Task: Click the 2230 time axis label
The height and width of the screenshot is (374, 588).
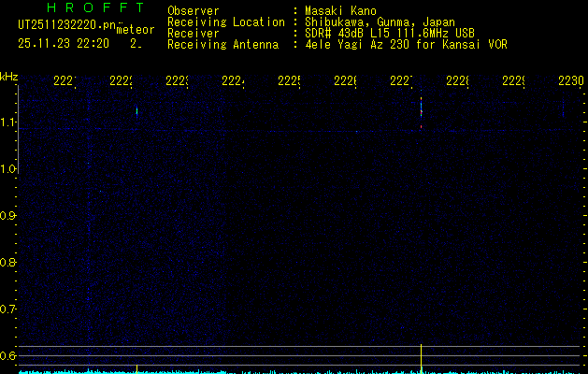Action: pyautogui.click(x=571, y=80)
